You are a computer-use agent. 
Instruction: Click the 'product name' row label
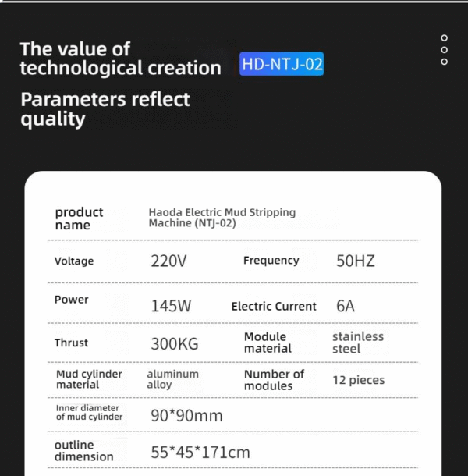click(79, 218)
